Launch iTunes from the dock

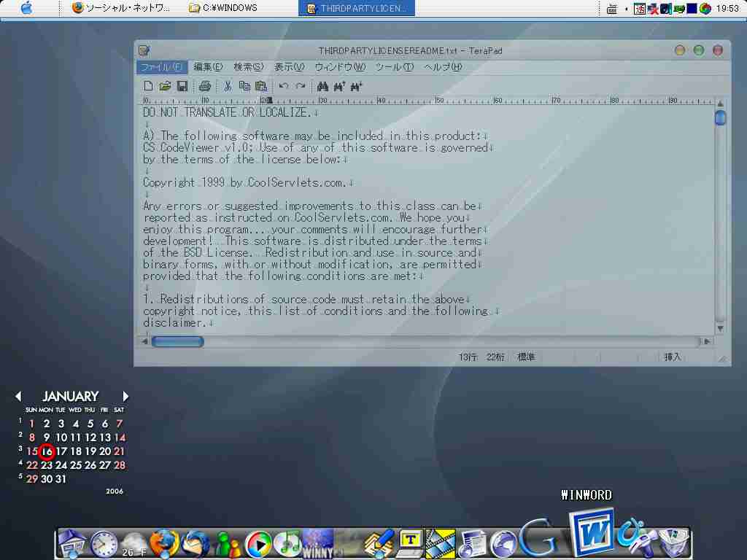[x=287, y=544]
